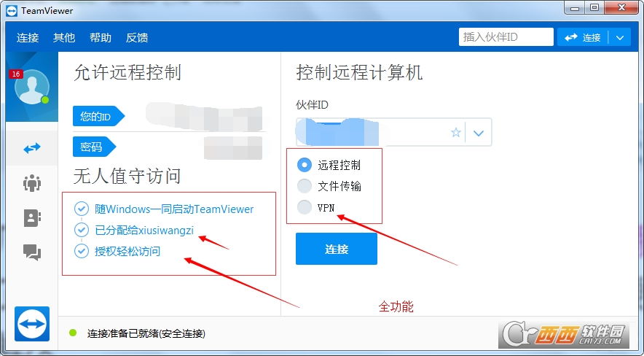Open the contacts book sidebar icon
644x356 pixels.
[x=32, y=218]
